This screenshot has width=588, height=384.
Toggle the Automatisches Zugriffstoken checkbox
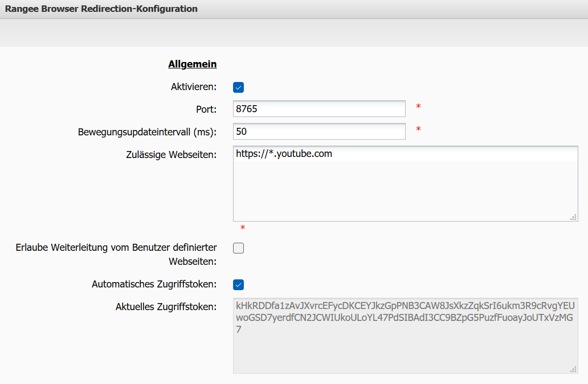tap(238, 284)
